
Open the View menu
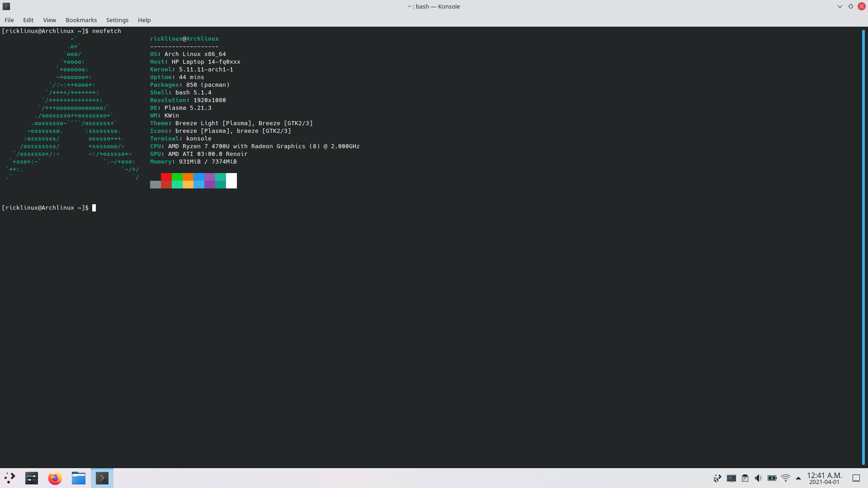click(x=49, y=20)
